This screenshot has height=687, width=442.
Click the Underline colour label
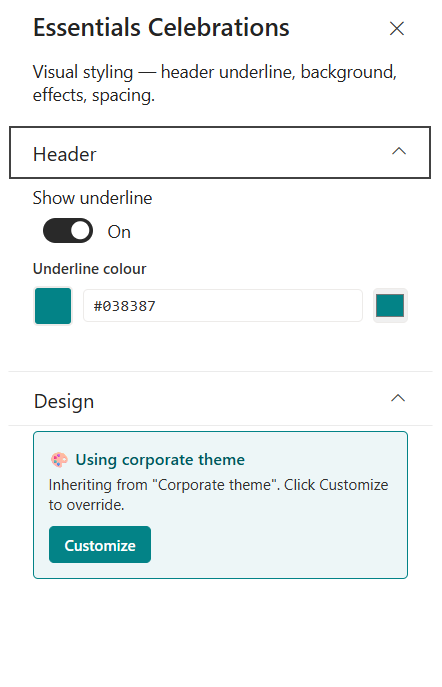pyautogui.click(x=89, y=269)
